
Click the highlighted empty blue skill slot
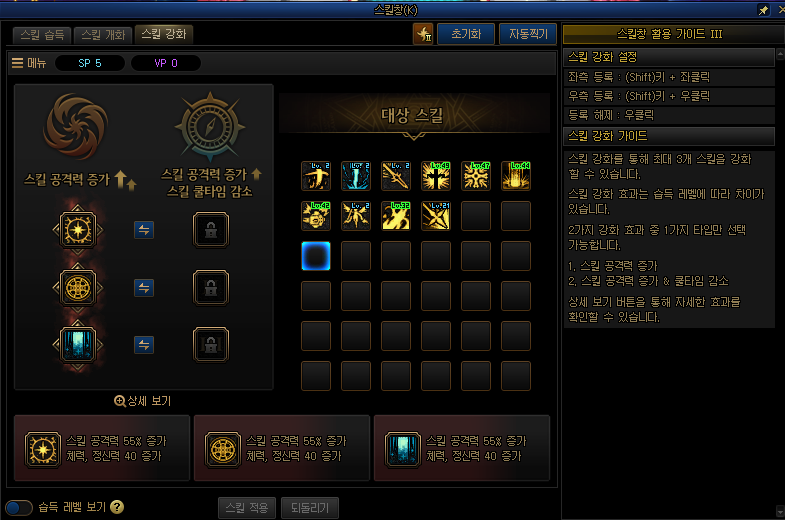pyautogui.click(x=316, y=256)
